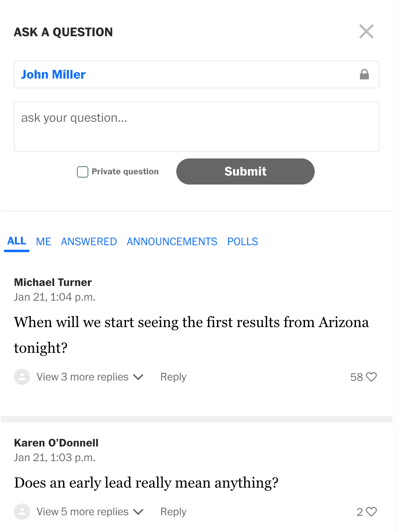This screenshot has width=399, height=532.
Task: Enable the Private question checkbox
Action: (x=83, y=172)
